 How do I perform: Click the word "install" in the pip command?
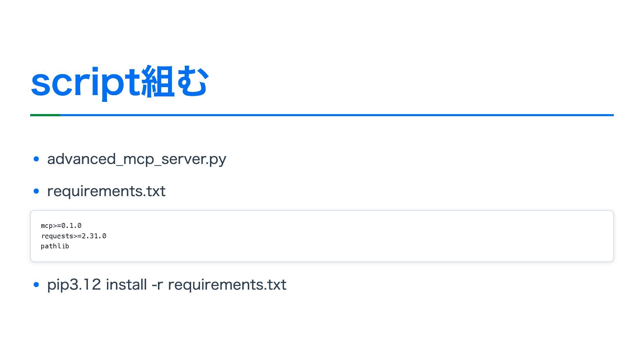(126, 285)
